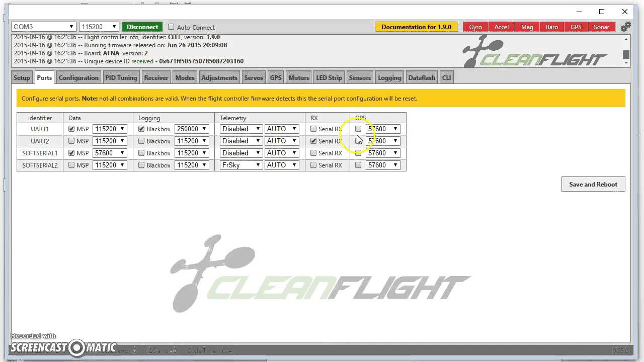Screen dimensions: 644x362
Task: Click Save and Reboot
Action: [593, 184]
